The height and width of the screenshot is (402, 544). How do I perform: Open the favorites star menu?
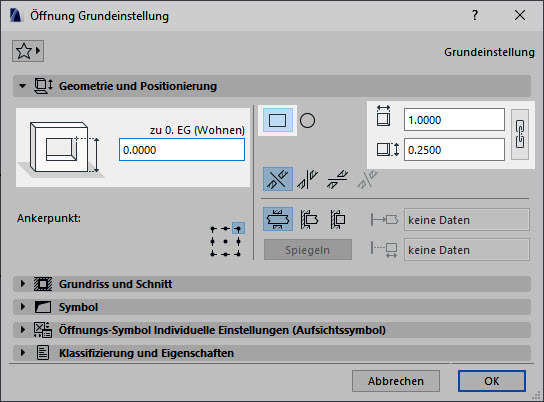28,51
